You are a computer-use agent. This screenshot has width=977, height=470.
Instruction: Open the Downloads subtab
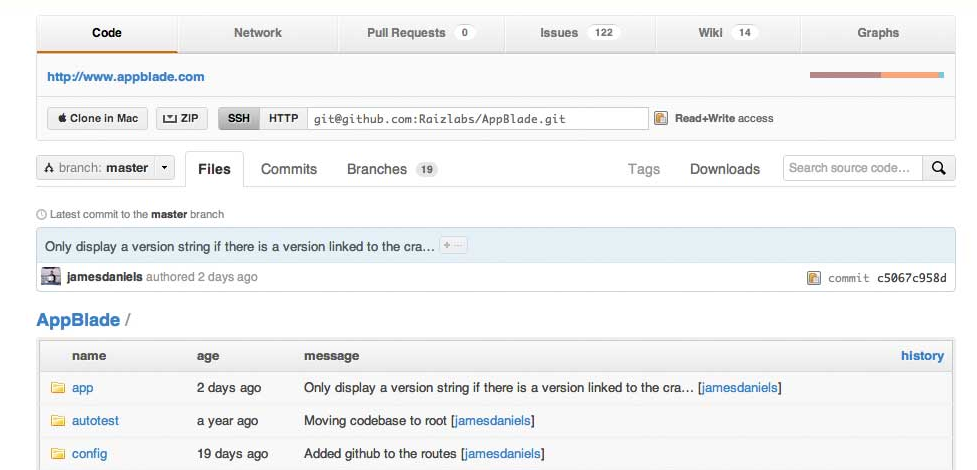[725, 169]
